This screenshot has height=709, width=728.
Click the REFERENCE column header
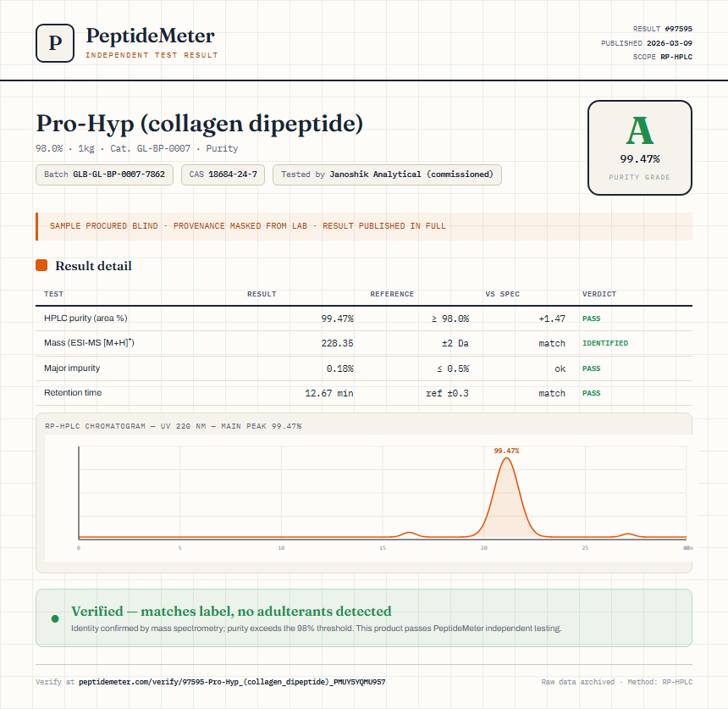coord(392,294)
